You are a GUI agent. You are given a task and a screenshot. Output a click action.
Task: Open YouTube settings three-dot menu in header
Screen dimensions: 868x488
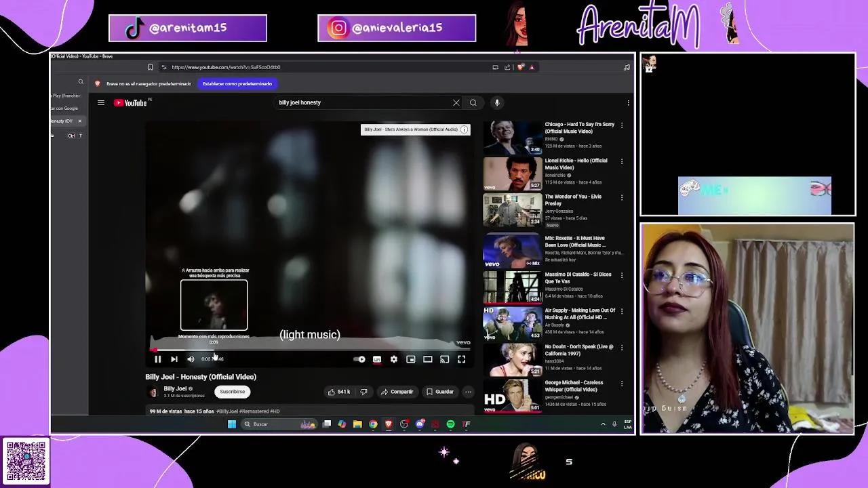[628, 102]
